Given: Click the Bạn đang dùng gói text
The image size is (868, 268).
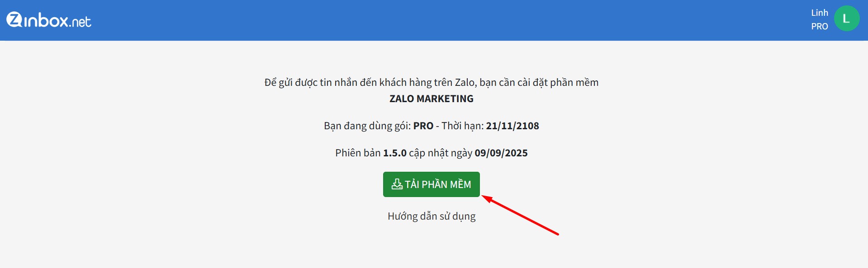Looking at the screenshot, I should pyautogui.click(x=367, y=126).
